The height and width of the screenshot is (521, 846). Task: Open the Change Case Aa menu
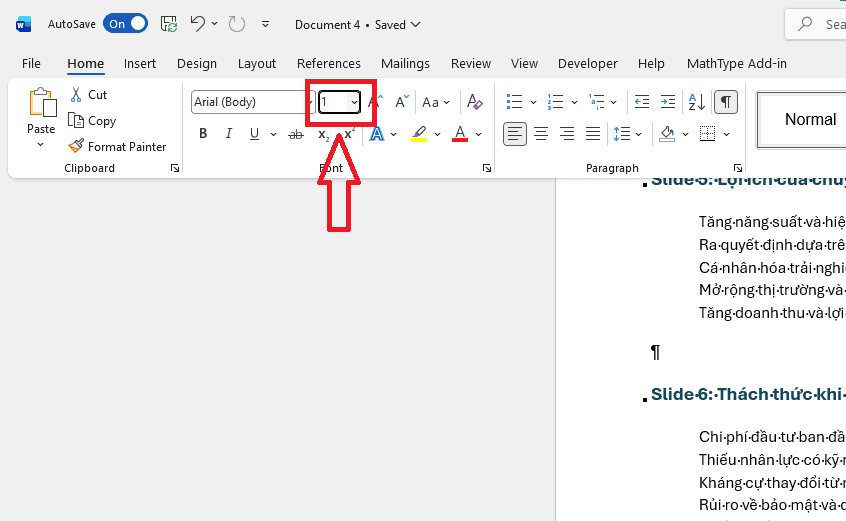click(435, 102)
